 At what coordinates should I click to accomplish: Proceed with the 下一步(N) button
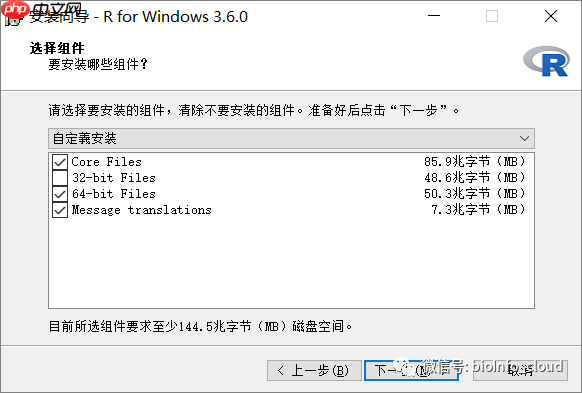coord(411,370)
